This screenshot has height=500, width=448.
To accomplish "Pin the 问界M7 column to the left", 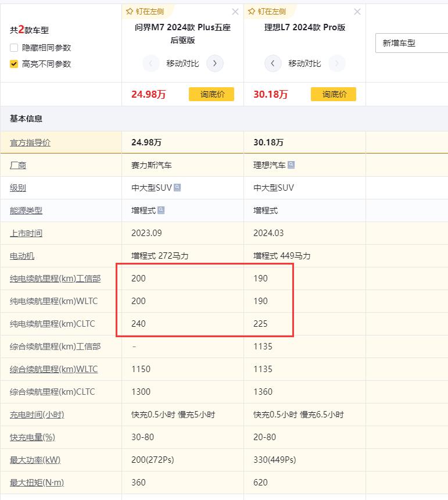I will 145,12.
